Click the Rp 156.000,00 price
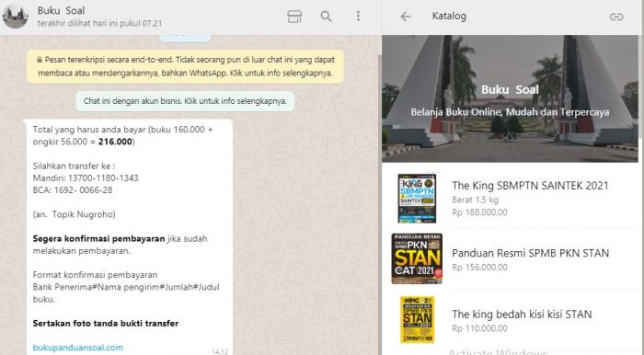The image size is (644, 355). pos(479,268)
